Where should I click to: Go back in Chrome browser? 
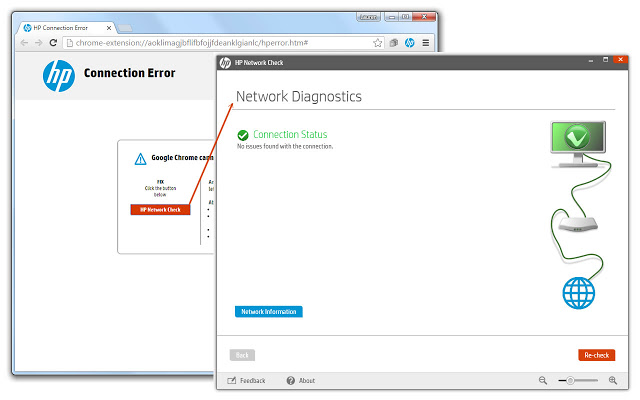(24, 43)
